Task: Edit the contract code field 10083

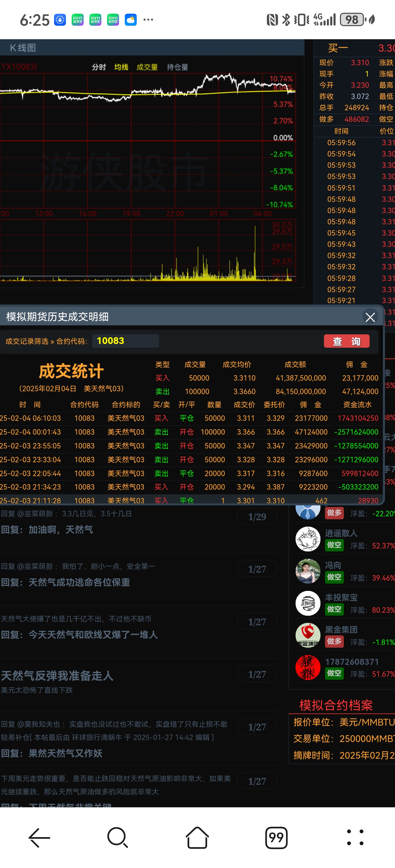Action: tap(125, 341)
